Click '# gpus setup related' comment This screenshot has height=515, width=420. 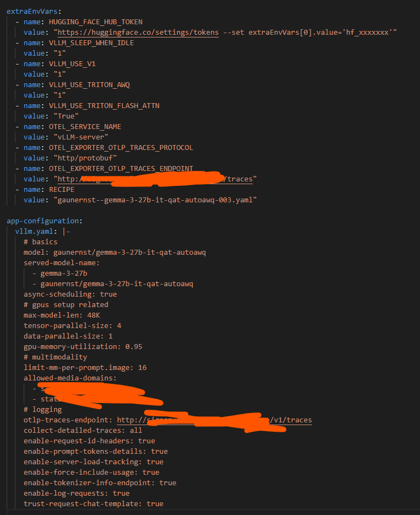coord(66,305)
